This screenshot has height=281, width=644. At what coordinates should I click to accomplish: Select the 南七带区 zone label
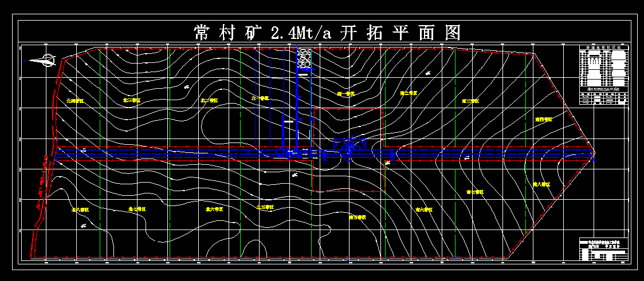click(475, 192)
